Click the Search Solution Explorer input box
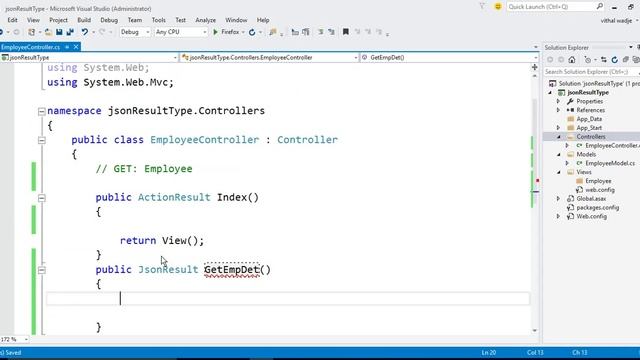The width and height of the screenshot is (640, 360). click(591, 72)
